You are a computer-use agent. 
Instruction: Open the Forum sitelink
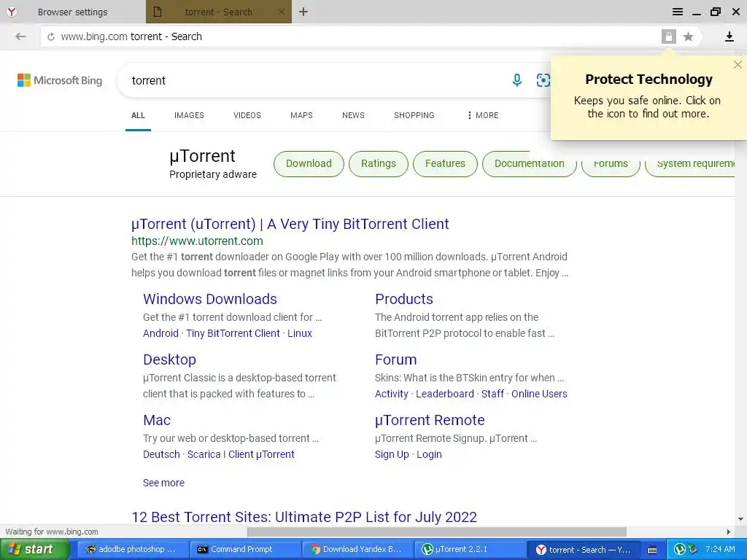pyautogui.click(x=396, y=359)
